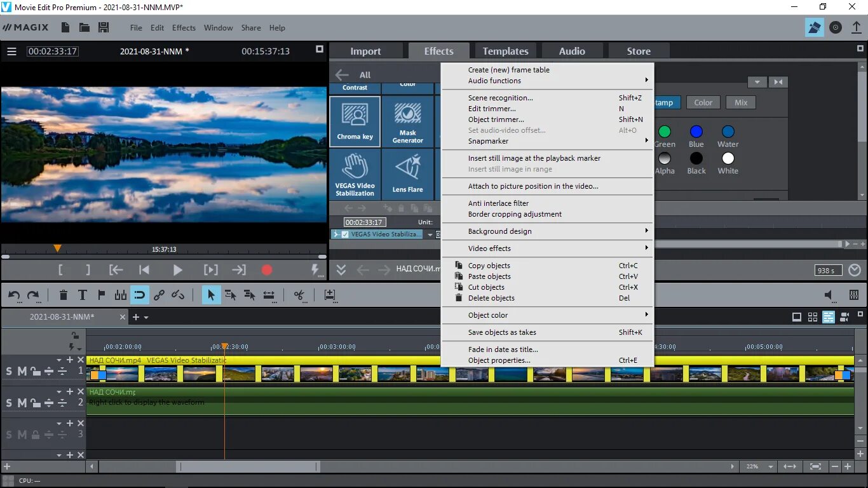Switch to the Templates tab
The image size is (868, 488).
point(505,50)
